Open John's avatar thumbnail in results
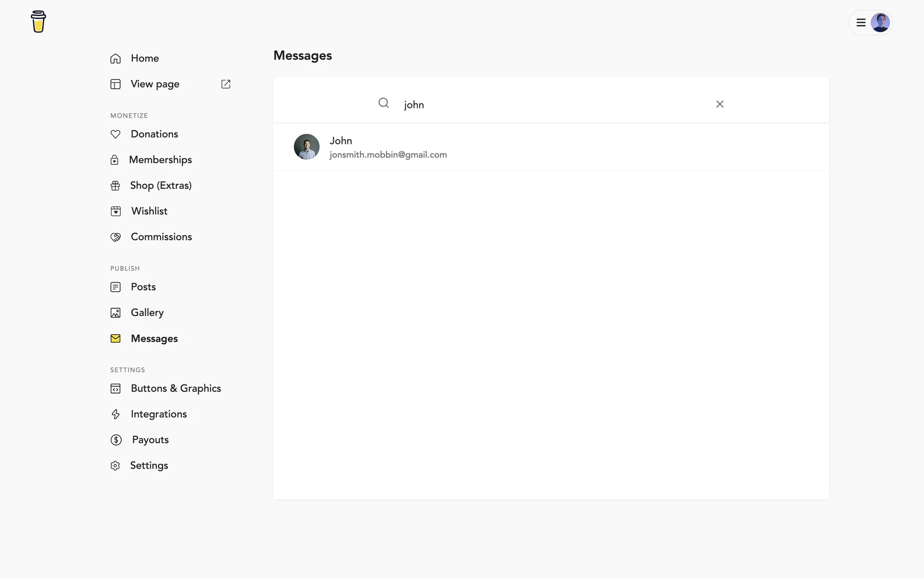The width and height of the screenshot is (924, 578). (x=307, y=147)
